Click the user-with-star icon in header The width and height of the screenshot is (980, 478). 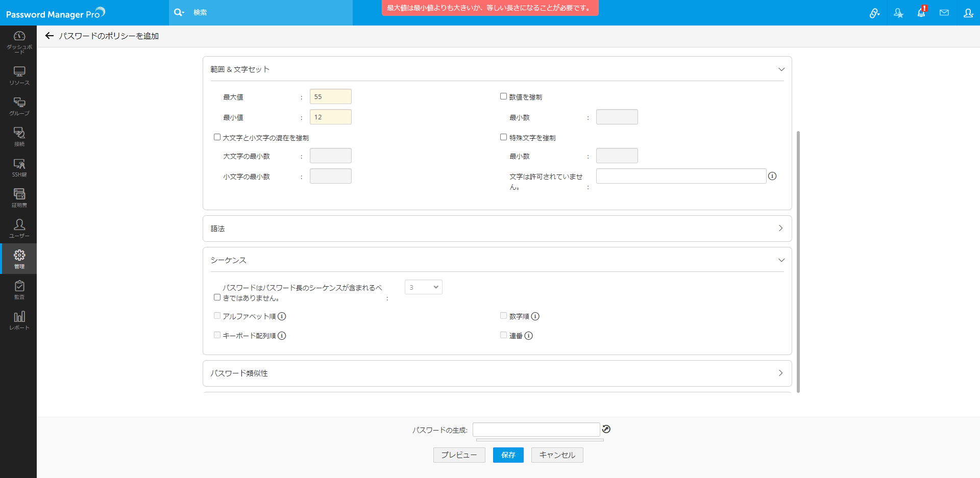pos(898,13)
